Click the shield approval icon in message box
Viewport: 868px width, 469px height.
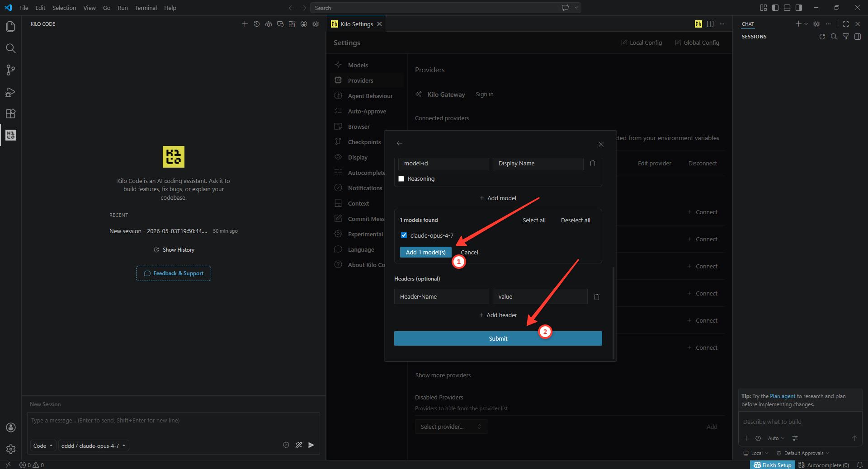(286, 445)
